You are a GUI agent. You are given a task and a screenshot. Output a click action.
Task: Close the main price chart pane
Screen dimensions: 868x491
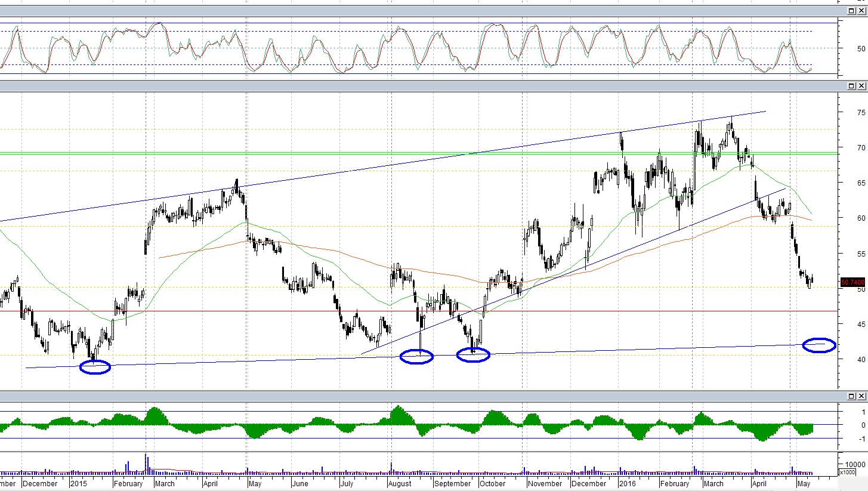coord(861,87)
